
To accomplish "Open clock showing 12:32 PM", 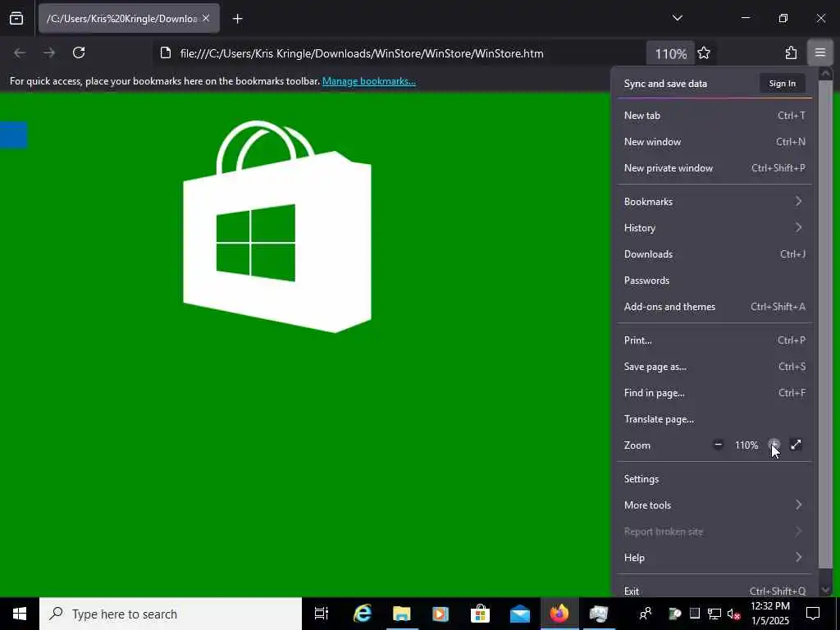I will click(769, 614).
